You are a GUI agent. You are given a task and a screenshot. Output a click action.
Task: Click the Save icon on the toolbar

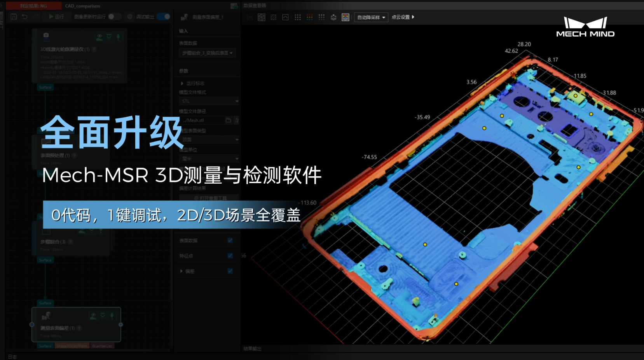pyautogui.click(x=14, y=16)
